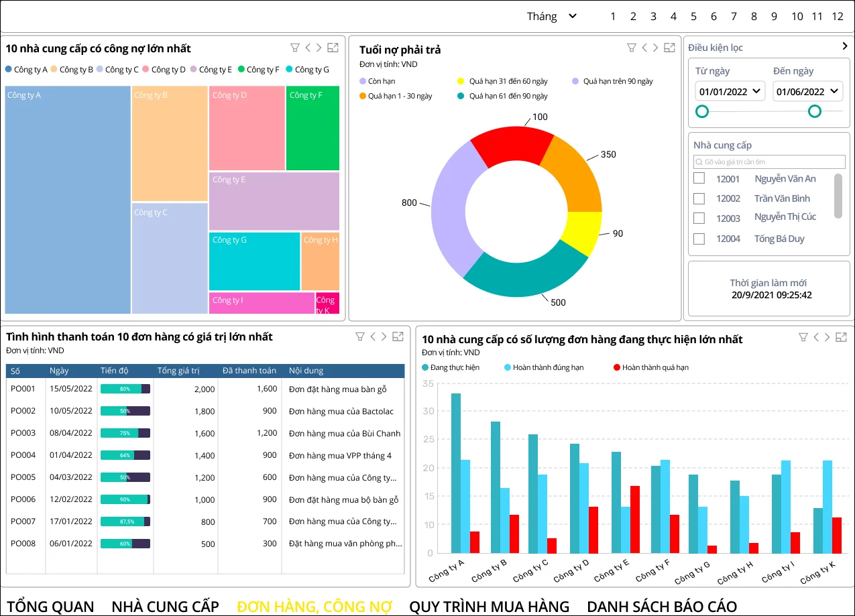Open filter options for the donut chart panel

[x=631, y=48]
